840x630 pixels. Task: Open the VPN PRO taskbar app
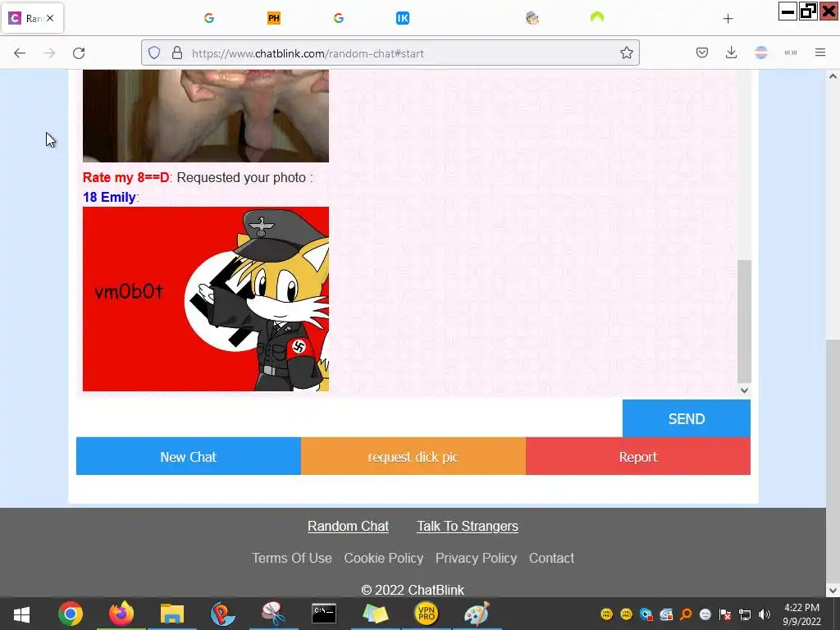426,614
